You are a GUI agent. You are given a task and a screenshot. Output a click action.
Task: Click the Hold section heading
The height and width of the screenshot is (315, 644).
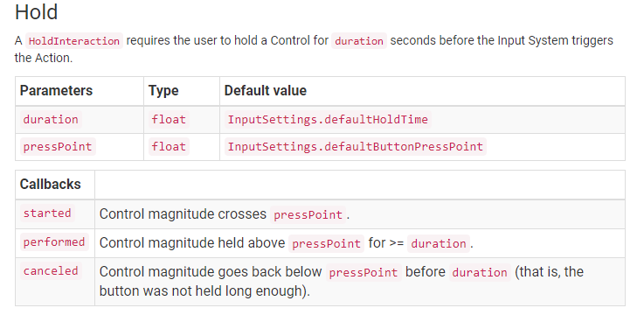(36, 12)
